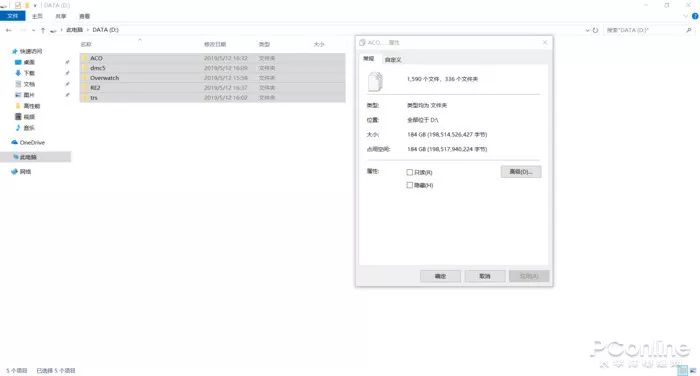Expand the ribbon with the chevron
Image resolution: width=700 pixels, height=376 pixels.
tap(686, 16)
